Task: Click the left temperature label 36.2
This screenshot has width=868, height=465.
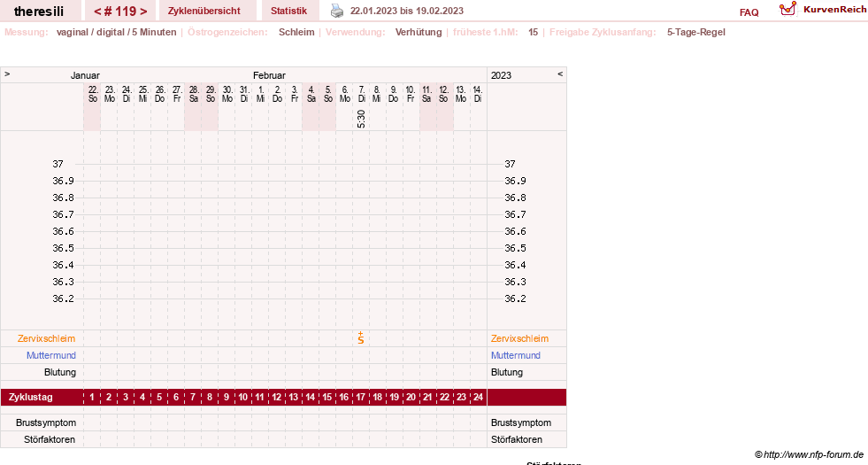Action: coord(63,298)
